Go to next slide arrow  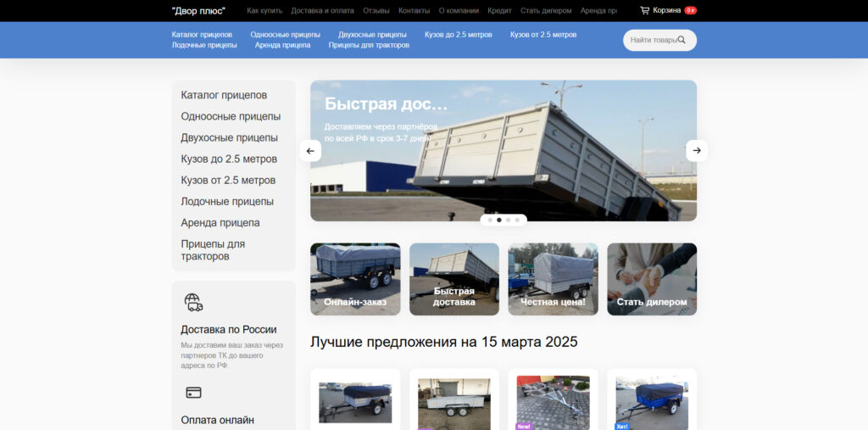(697, 151)
